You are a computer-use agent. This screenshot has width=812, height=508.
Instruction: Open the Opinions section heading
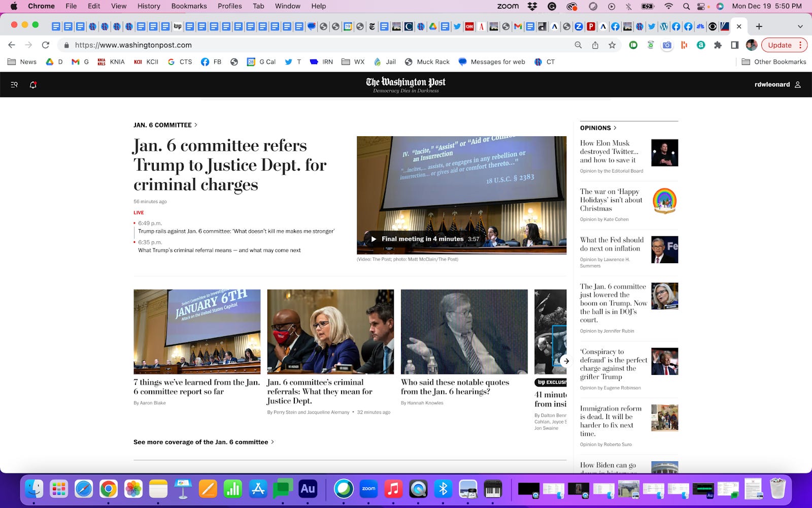click(x=598, y=128)
